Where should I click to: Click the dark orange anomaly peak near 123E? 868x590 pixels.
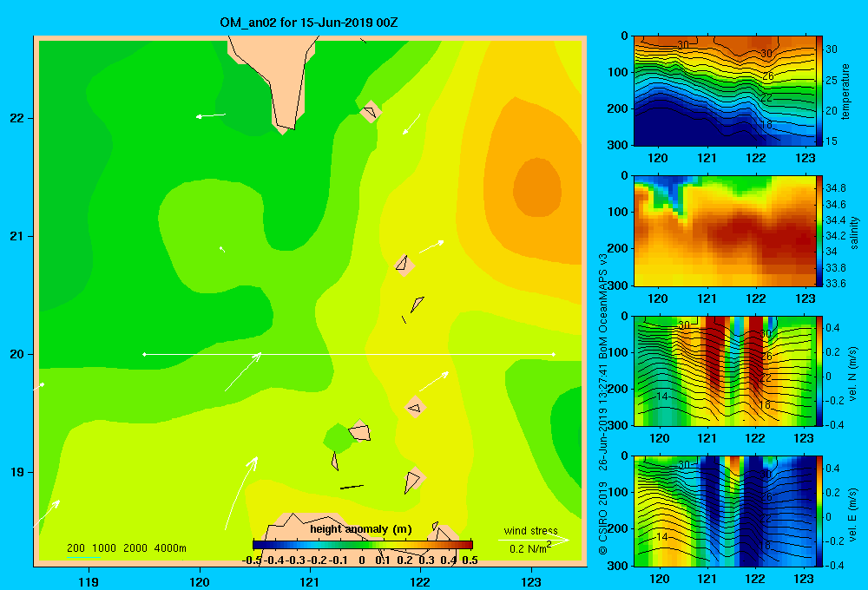pos(536,187)
